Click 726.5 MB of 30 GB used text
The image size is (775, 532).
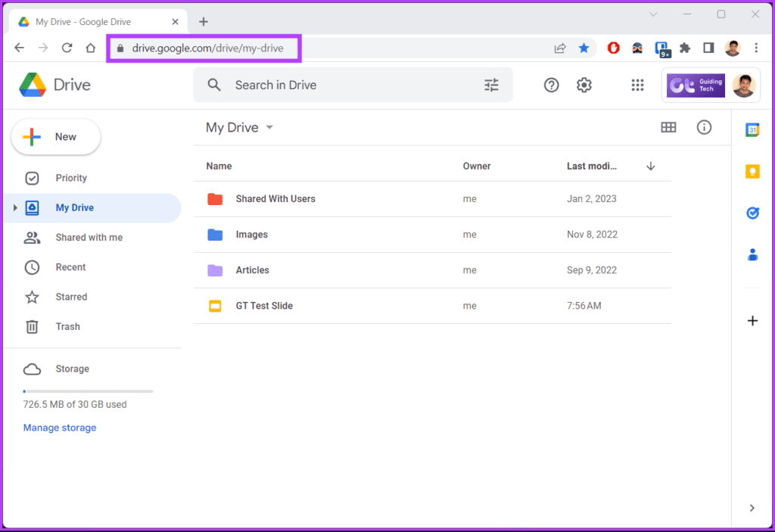coord(75,404)
